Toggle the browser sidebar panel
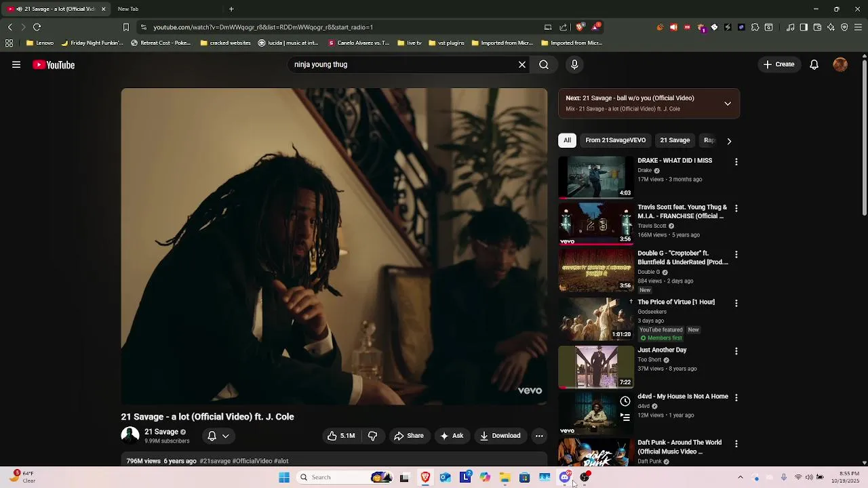Image resolution: width=868 pixels, height=488 pixels. (x=804, y=27)
